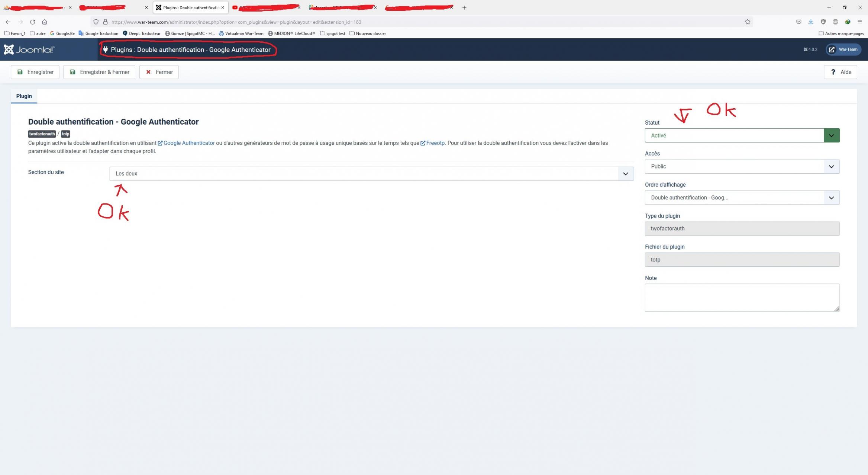Click the Joomla! logo in header

29,49
